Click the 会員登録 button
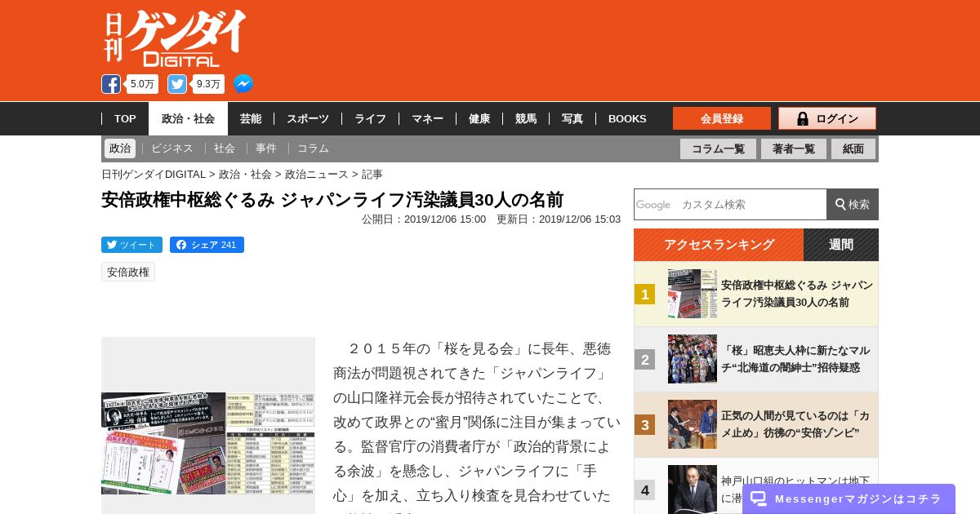The image size is (980, 514). pos(722,118)
